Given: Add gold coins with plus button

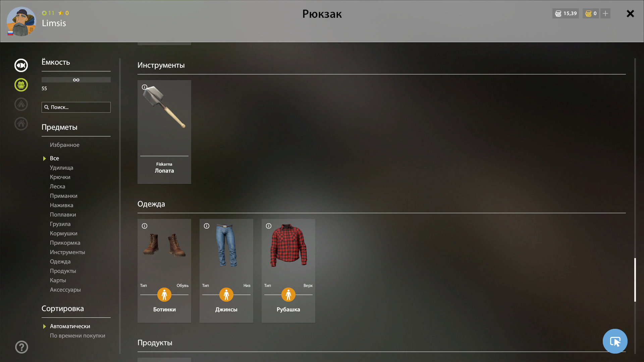Looking at the screenshot, I should (x=605, y=13).
